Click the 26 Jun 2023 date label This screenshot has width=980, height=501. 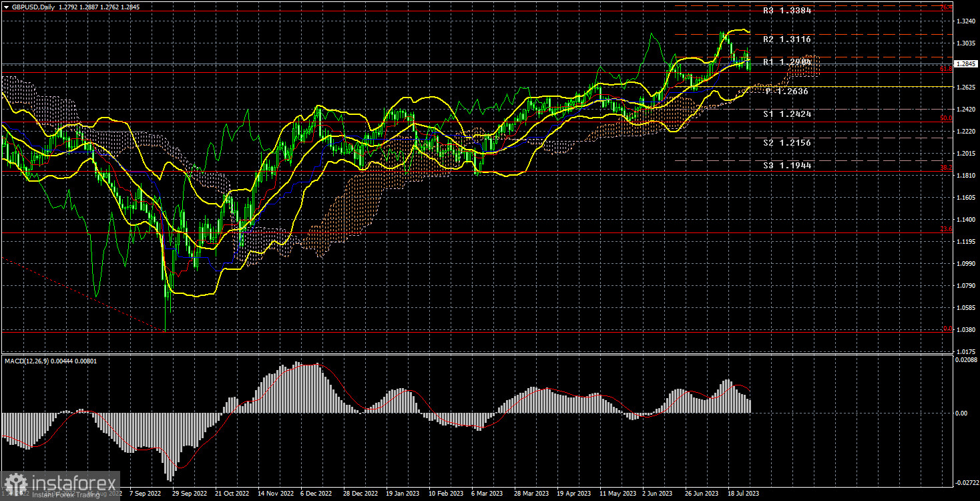[x=702, y=494]
